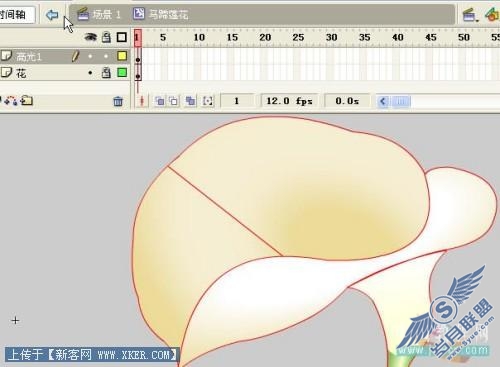Click the 时间轴 timeline toggle button
Viewport: 500px width, 367px height.
(x=17, y=14)
